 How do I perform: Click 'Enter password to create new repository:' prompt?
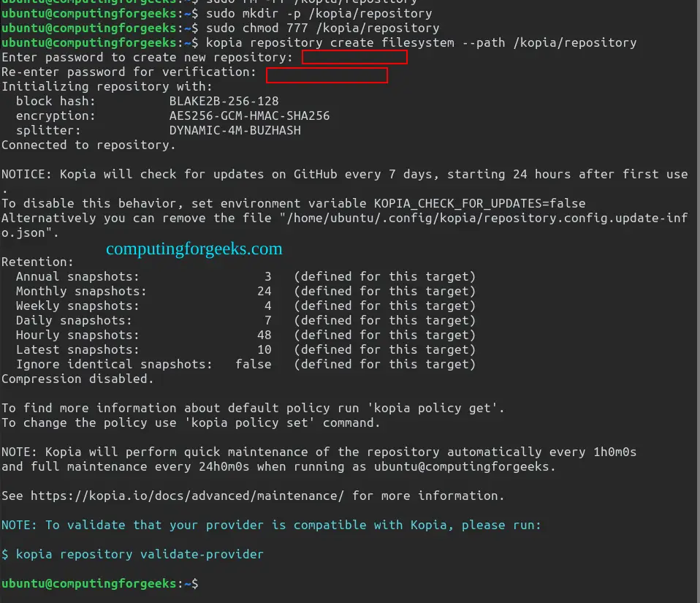tap(148, 57)
